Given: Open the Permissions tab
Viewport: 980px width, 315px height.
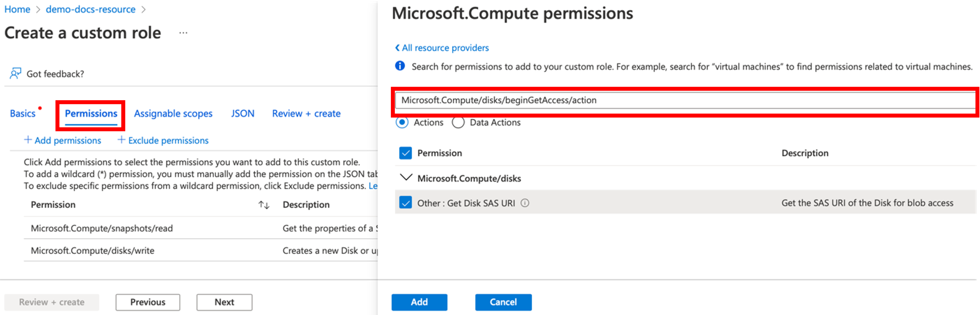Looking at the screenshot, I should [x=91, y=113].
